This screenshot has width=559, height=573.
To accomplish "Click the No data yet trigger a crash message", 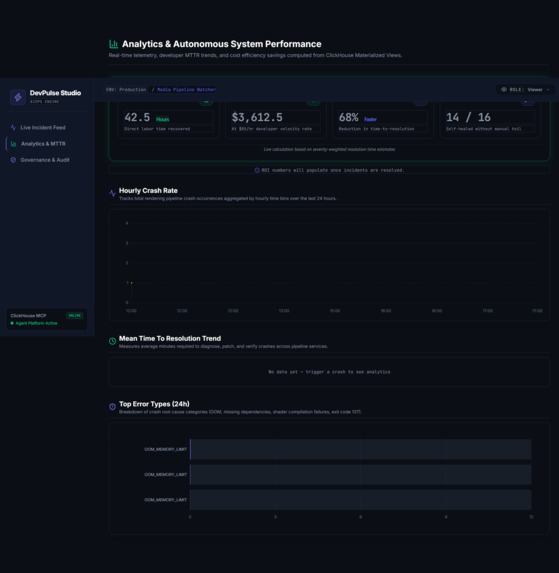I will click(329, 372).
